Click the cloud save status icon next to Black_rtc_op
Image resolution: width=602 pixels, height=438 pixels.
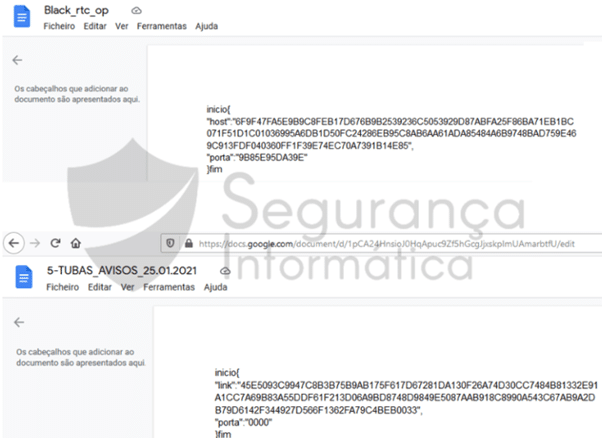[136, 10]
